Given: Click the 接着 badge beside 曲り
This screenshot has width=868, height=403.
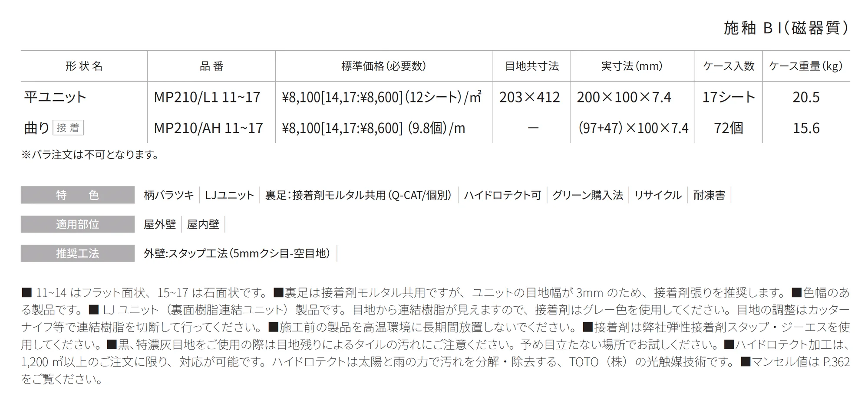Looking at the screenshot, I should point(68,128).
